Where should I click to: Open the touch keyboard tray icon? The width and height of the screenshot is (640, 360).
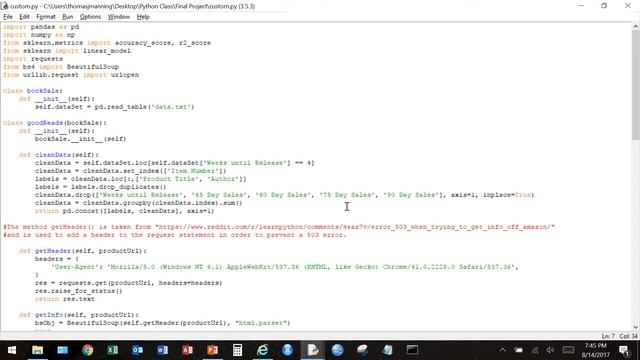pyautogui.click(x=568, y=350)
